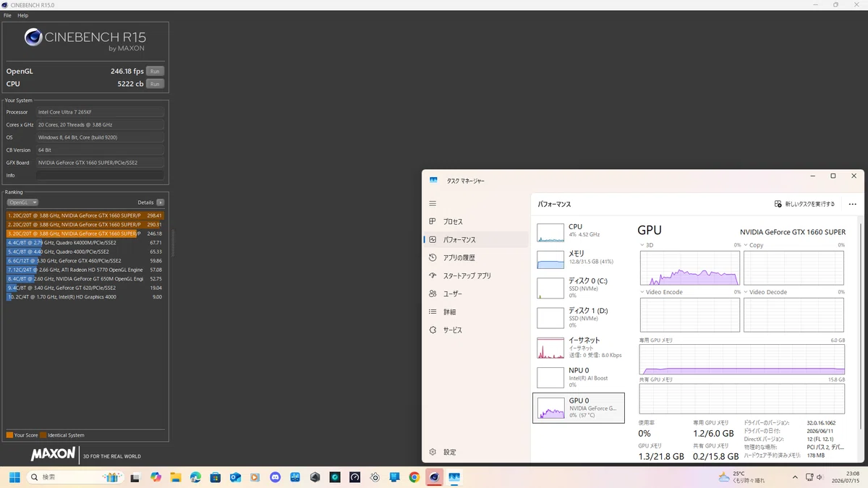This screenshot has width=868, height=488.
Task: Select Quadro K4000M ranking row
Action: 85,243
